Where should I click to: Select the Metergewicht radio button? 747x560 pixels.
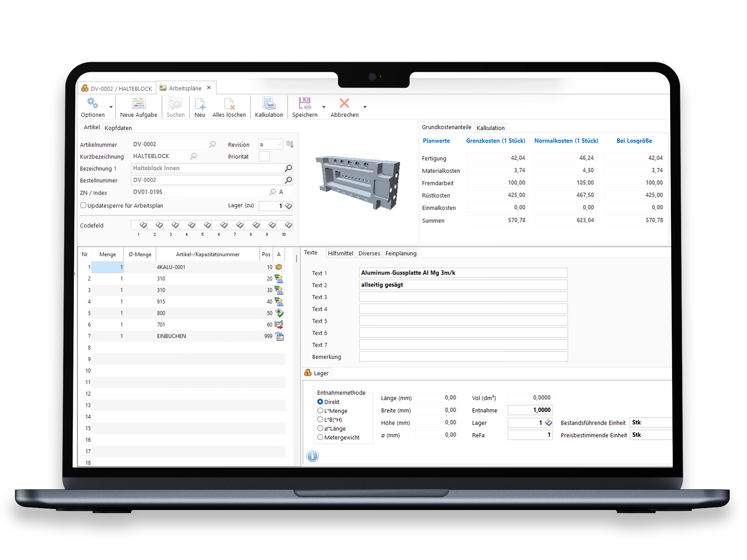click(320, 437)
